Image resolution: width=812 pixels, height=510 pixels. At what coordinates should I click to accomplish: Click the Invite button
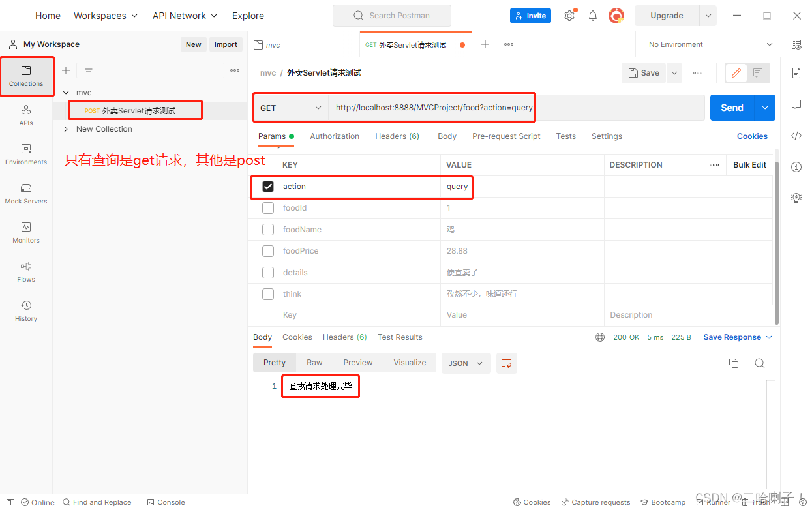(530, 16)
